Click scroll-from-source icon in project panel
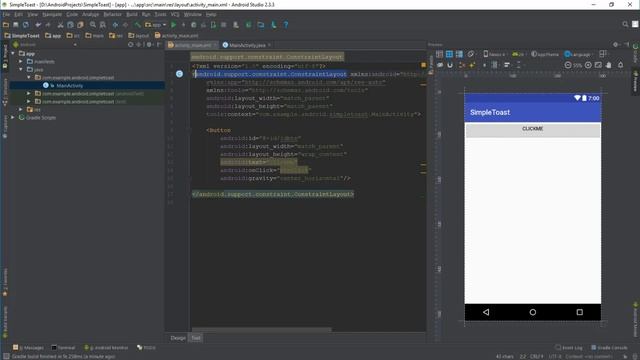 (131, 44)
